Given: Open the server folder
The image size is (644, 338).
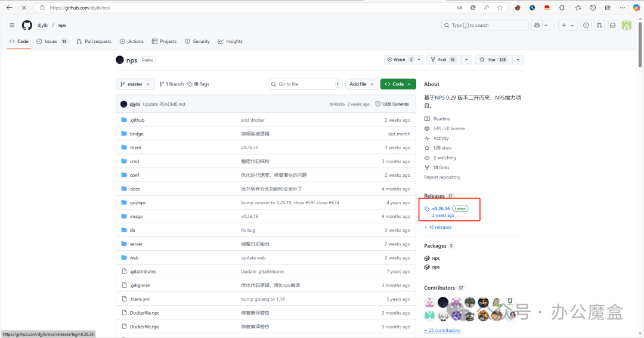Looking at the screenshot, I should click(136, 244).
